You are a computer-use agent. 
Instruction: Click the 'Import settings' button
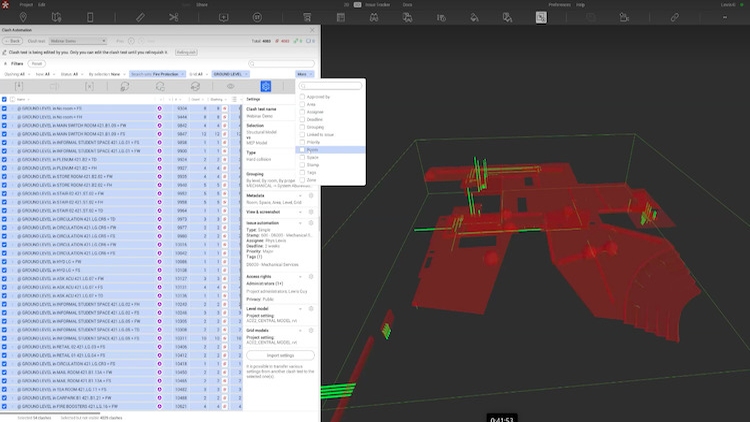(x=279, y=355)
